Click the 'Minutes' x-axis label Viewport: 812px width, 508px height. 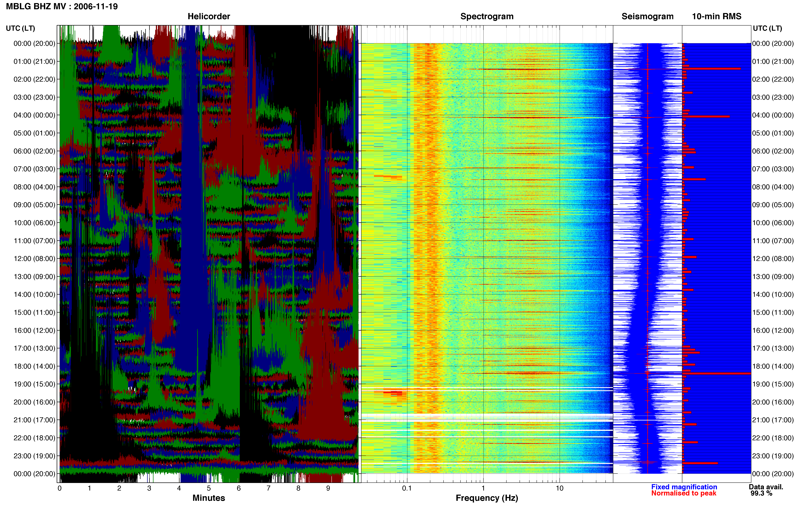[x=209, y=498]
